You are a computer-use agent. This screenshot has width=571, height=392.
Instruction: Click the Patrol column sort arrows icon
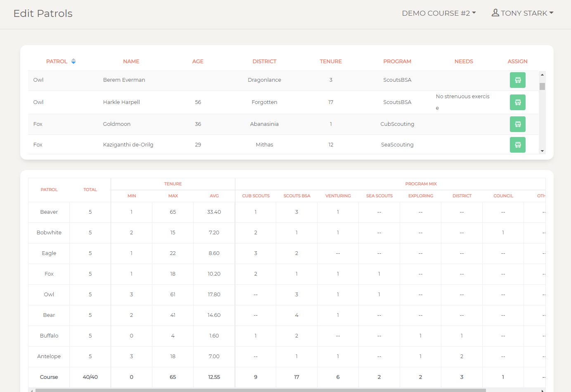73,61
